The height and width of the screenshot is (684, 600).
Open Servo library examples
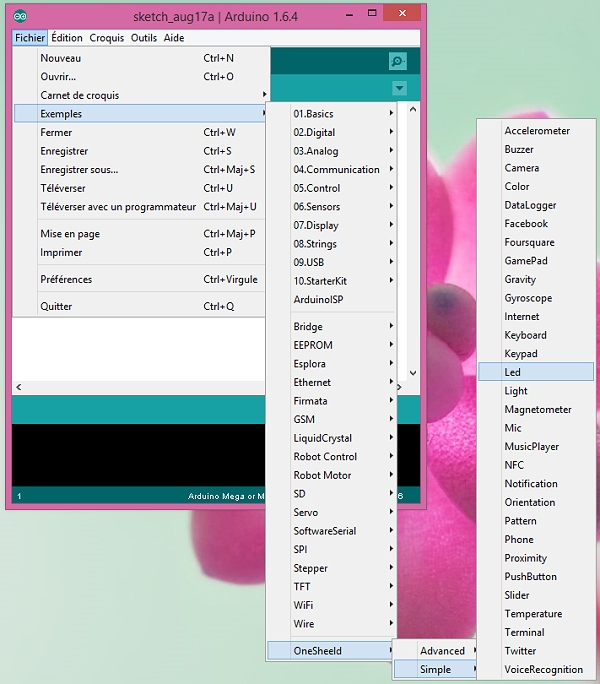332,513
